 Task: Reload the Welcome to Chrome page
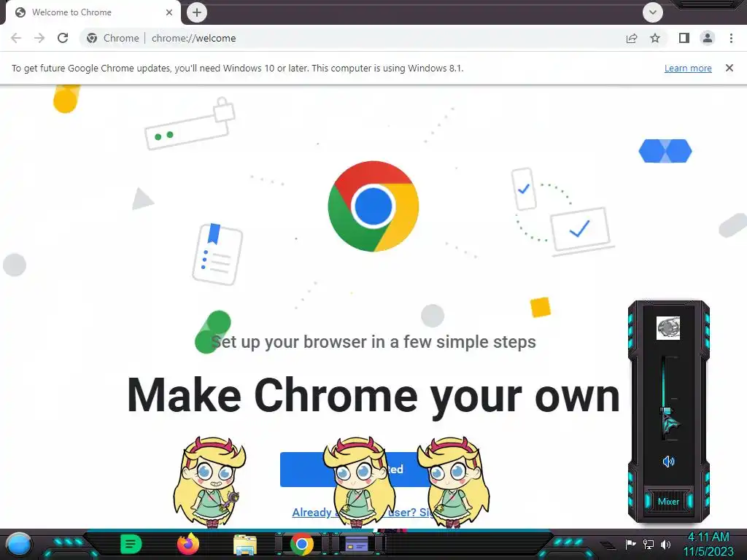tap(63, 38)
